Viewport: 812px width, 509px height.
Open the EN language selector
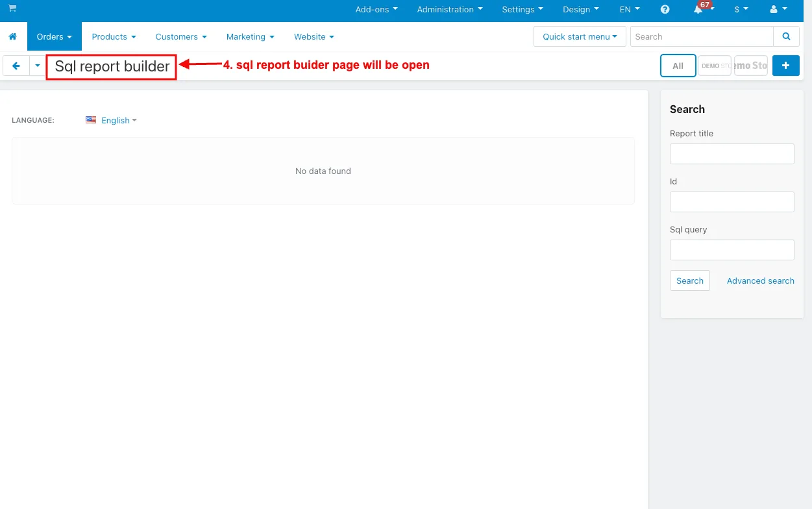point(630,10)
